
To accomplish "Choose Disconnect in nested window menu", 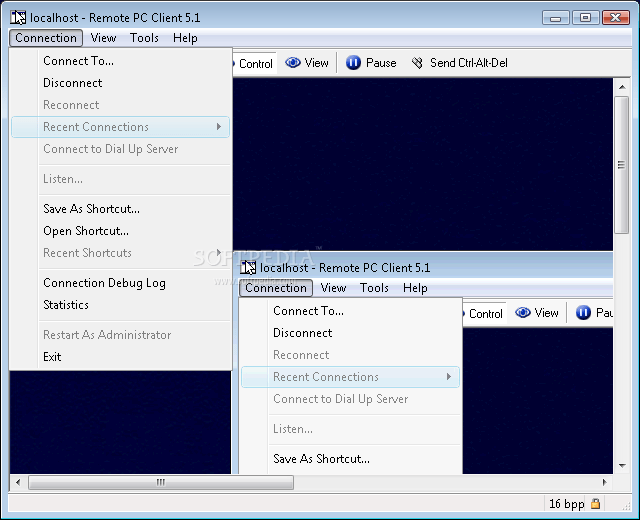I will pyautogui.click(x=351, y=333).
